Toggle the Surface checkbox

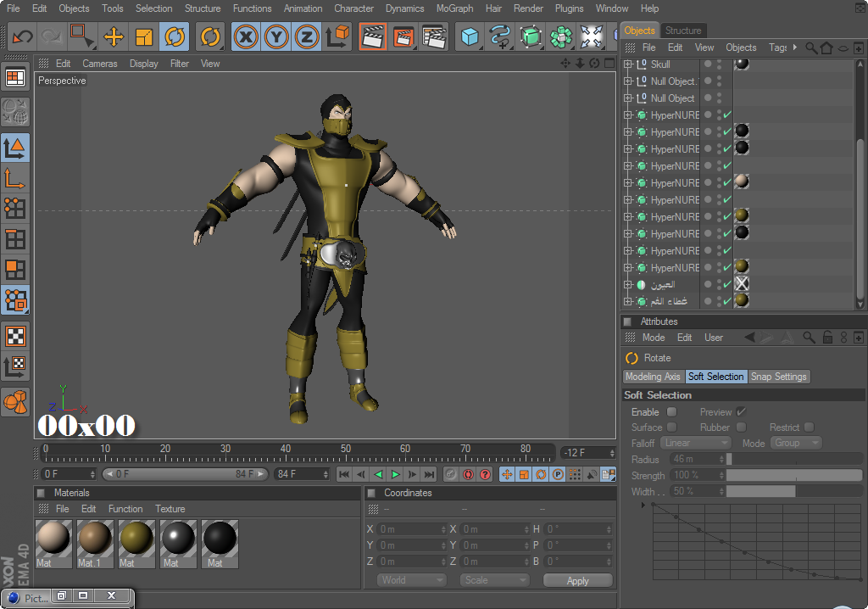671,427
